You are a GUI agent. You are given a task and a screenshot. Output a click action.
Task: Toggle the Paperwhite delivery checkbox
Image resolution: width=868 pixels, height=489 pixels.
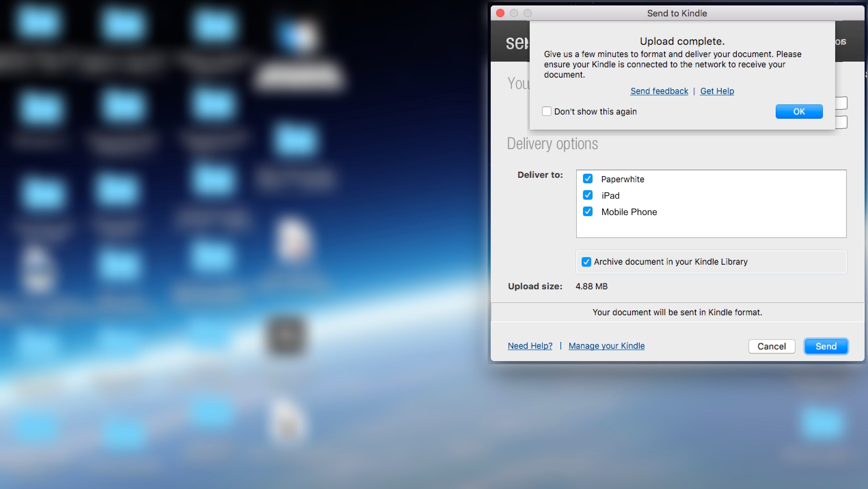tap(587, 178)
